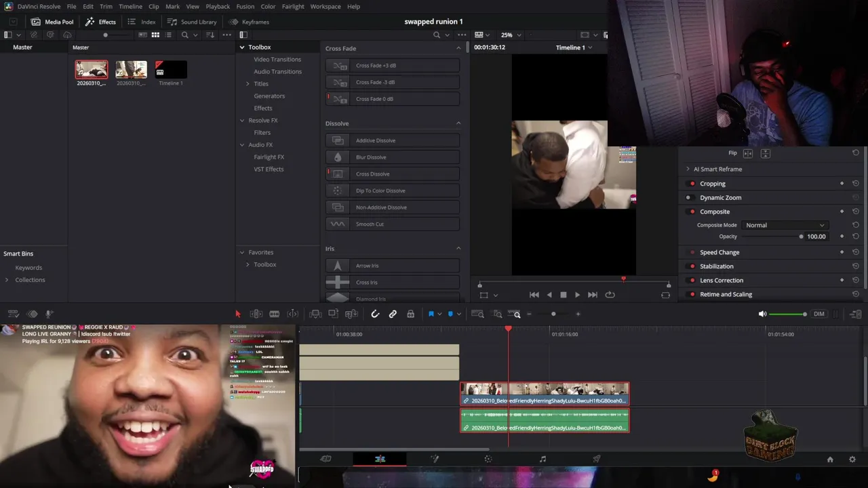
Task: Open Project Settings gear icon
Action: coord(852,460)
